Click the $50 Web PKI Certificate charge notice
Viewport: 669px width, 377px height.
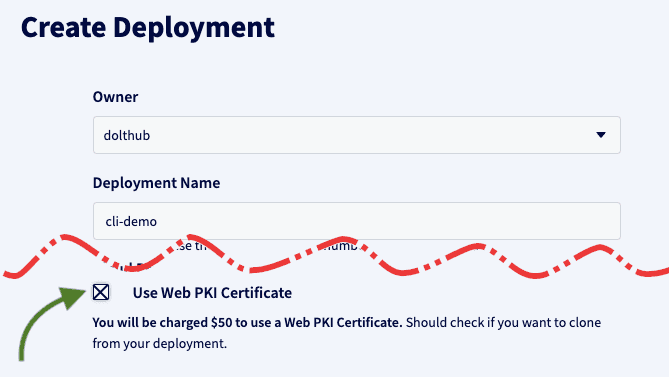[247, 322]
